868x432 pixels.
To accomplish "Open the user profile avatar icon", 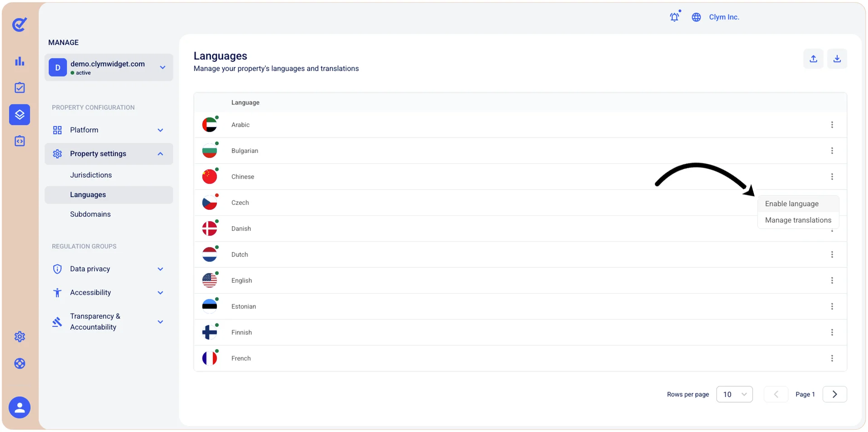I will [x=19, y=408].
